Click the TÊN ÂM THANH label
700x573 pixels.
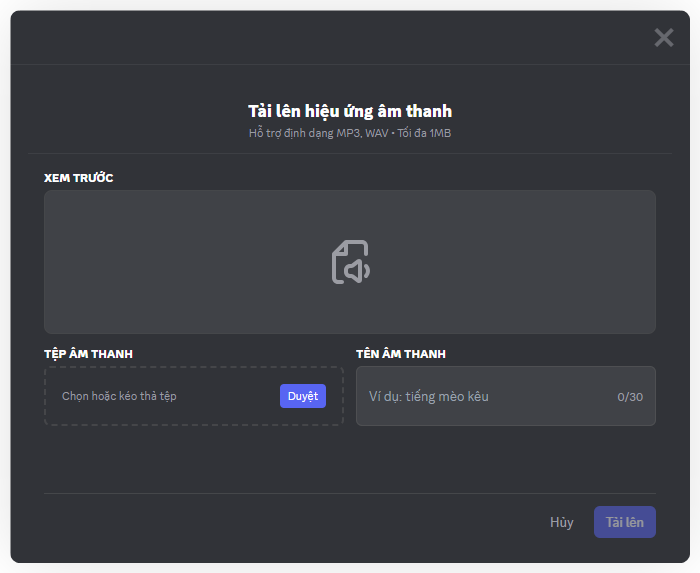(x=400, y=354)
